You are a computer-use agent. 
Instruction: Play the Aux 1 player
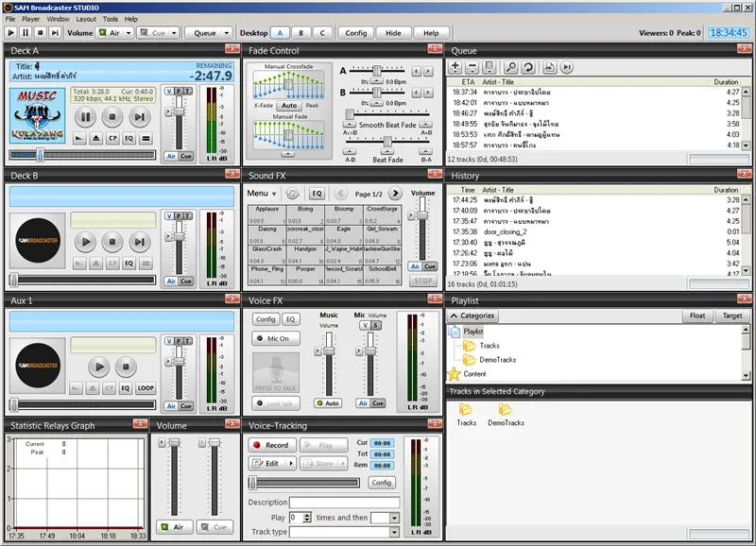99,367
